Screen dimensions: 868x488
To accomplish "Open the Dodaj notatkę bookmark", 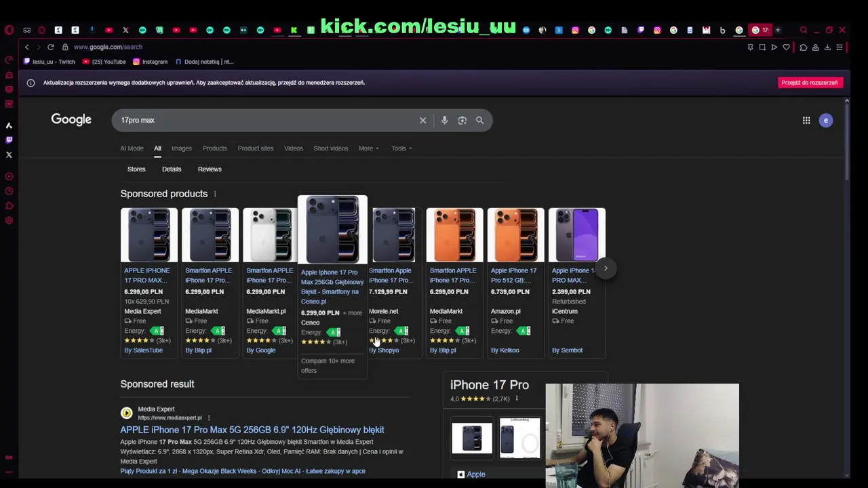I will tap(204, 62).
